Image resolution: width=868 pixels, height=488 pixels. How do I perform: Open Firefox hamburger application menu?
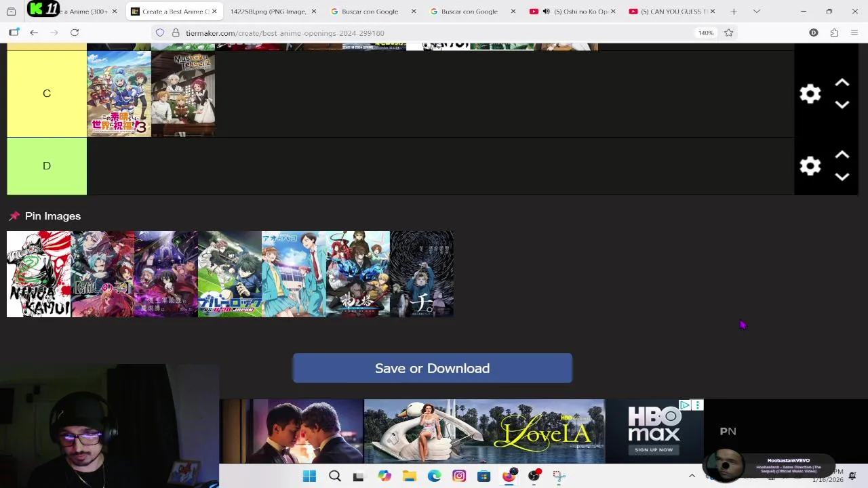(854, 33)
